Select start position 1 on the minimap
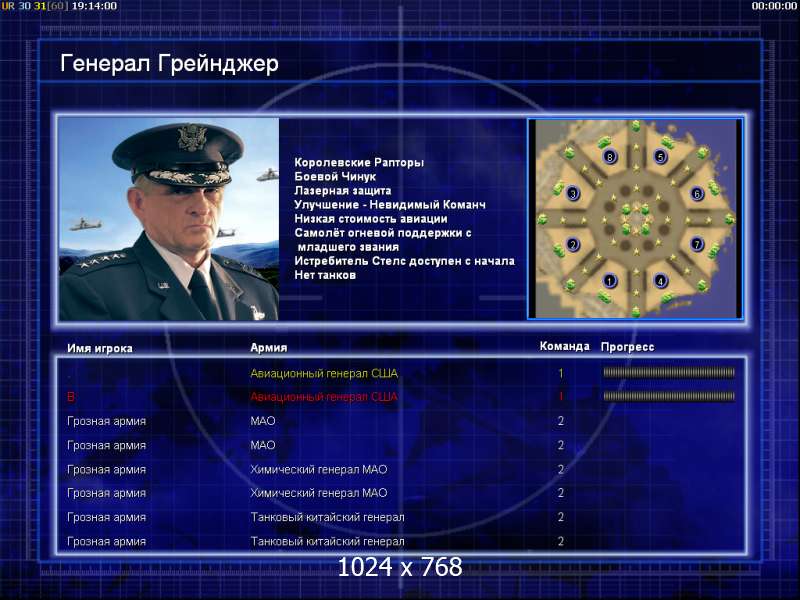The width and height of the screenshot is (800, 600). click(x=609, y=281)
